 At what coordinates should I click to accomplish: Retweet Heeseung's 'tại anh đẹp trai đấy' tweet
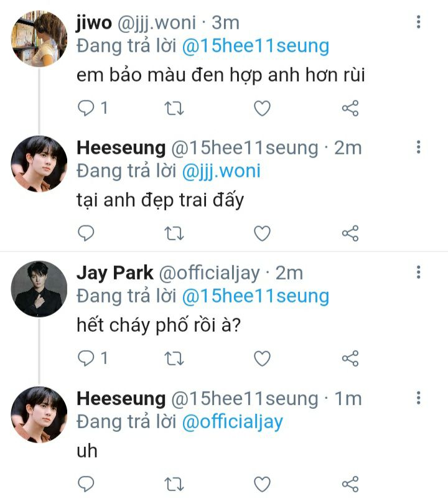(174, 233)
